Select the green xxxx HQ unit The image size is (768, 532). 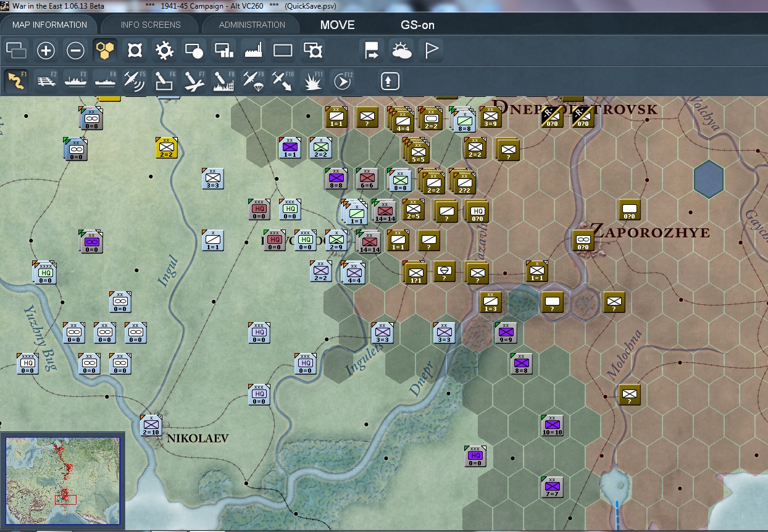tap(44, 272)
